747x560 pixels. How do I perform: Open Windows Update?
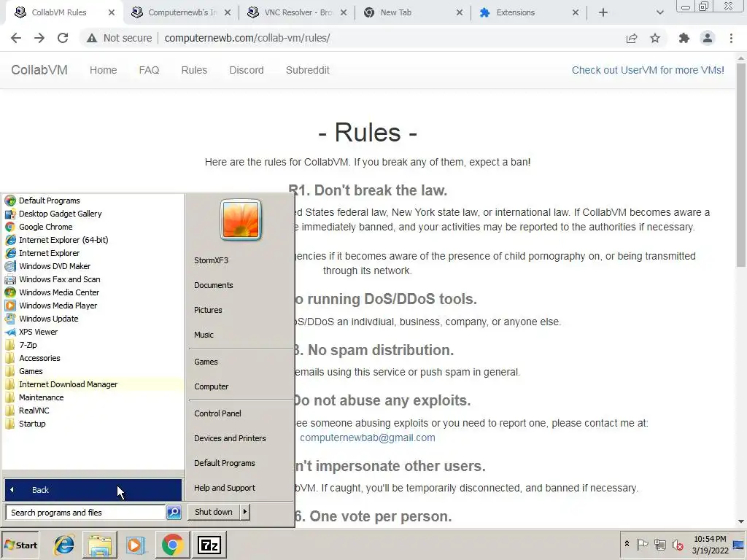[x=93, y=319]
